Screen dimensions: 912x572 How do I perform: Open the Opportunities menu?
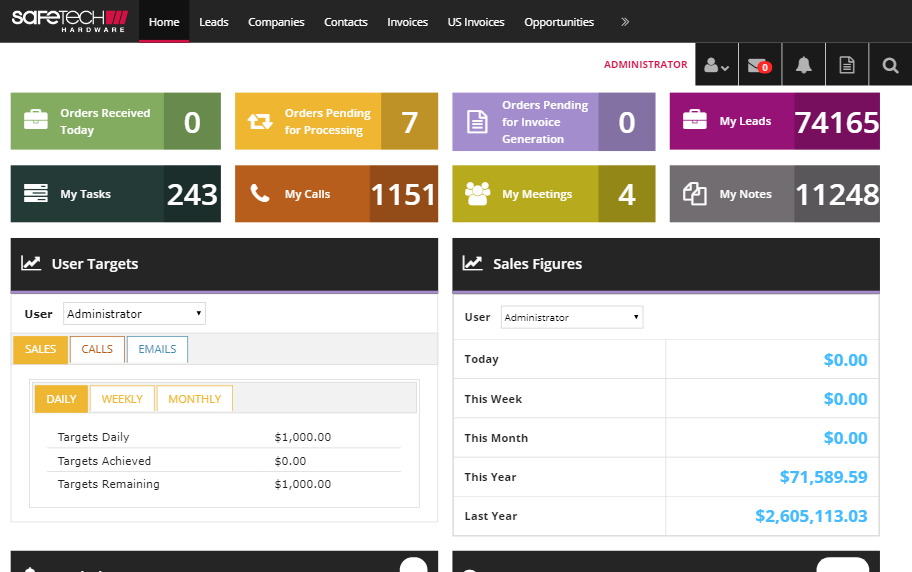pyautogui.click(x=559, y=22)
